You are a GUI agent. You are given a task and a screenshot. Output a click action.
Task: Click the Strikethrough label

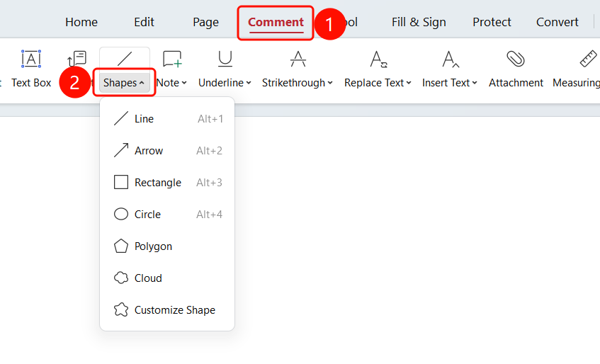tap(293, 83)
